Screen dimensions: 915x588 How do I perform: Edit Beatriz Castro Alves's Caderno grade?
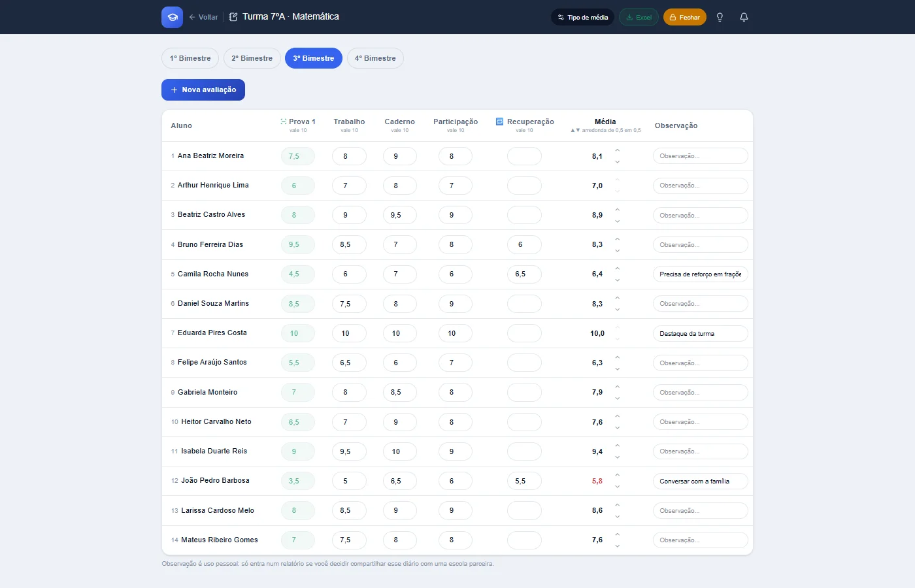[x=399, y=215]
